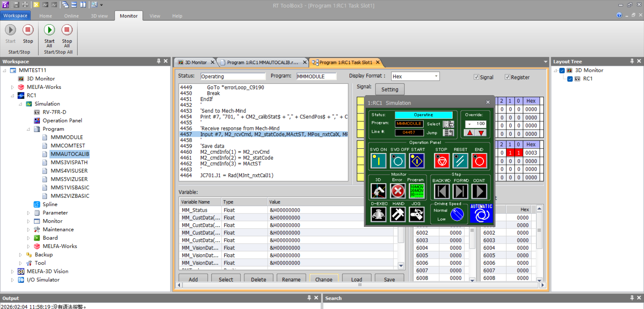644x309 pixels.
Task: Open the HAND operation tool
Action: (x=398, y=214)
